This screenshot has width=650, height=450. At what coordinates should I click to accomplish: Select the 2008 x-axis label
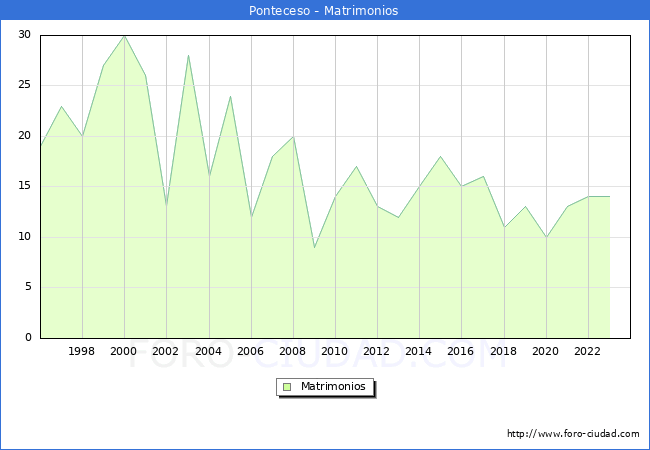click(292, 351)
